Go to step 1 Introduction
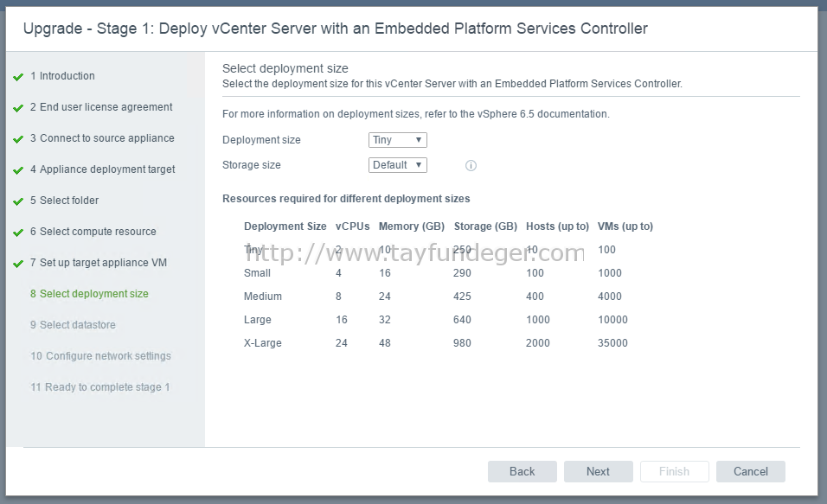 [x=62, y=76]
